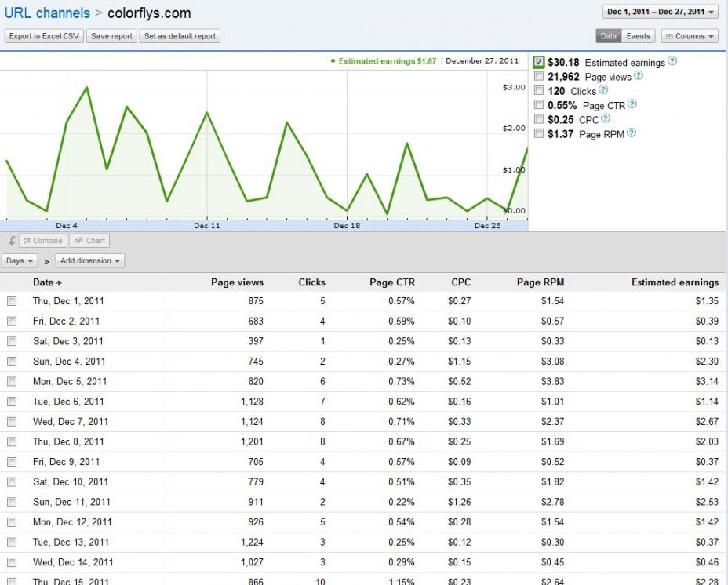This screenshot has width=728, height=585.
Task: Select the Thu, Dec 1, 2011 row checkbox
Action: [x=12, y=301]
